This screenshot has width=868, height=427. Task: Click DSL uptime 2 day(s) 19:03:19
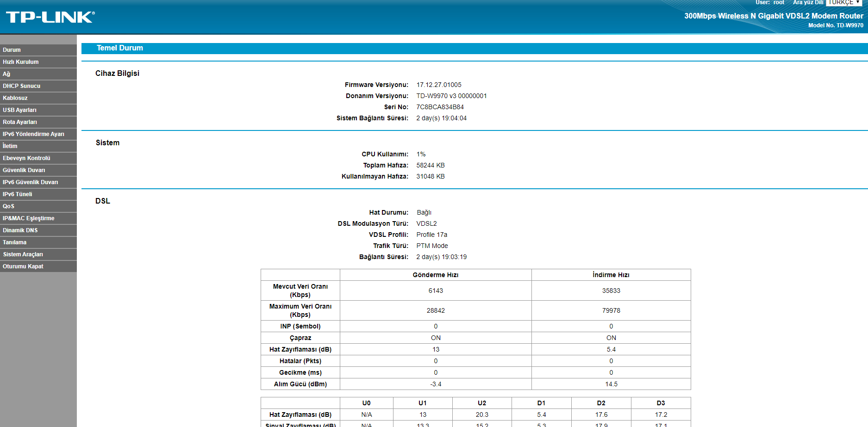tap(441, 257)
